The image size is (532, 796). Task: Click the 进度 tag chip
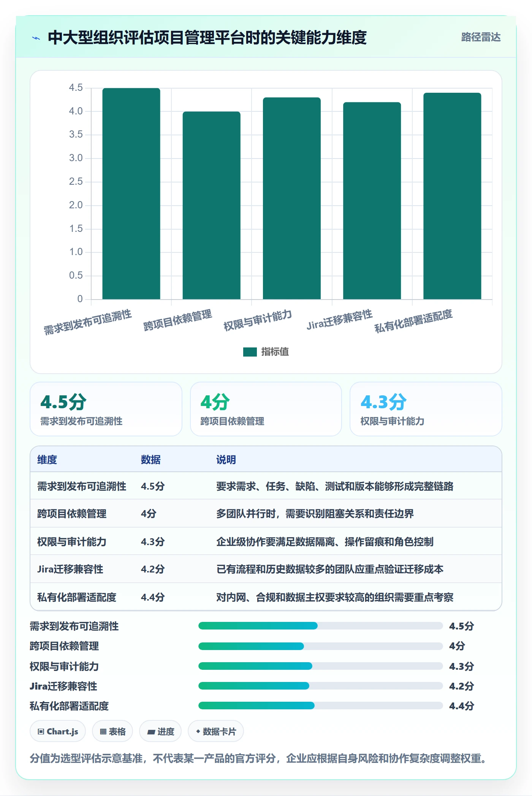pos(160,731)
